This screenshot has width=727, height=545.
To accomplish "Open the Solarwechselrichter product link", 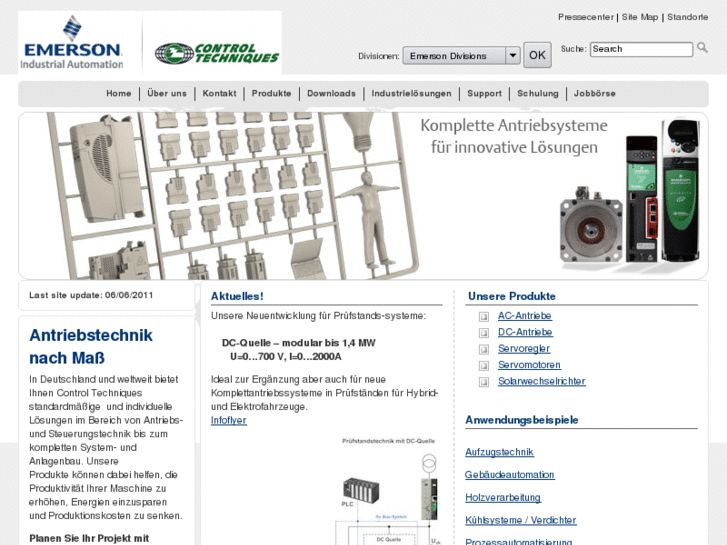I will [542, 381].
